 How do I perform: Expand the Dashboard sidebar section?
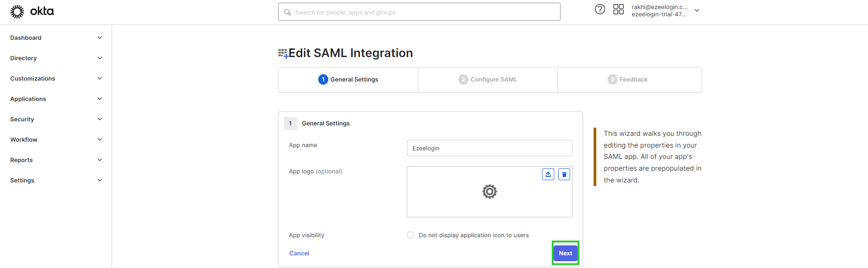56,38
